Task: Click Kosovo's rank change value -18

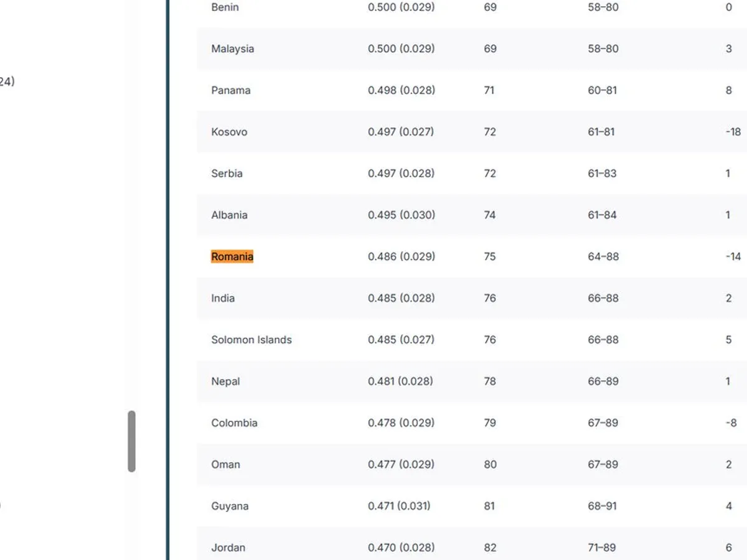Action: pyautogui.click(x=733, y=132)
